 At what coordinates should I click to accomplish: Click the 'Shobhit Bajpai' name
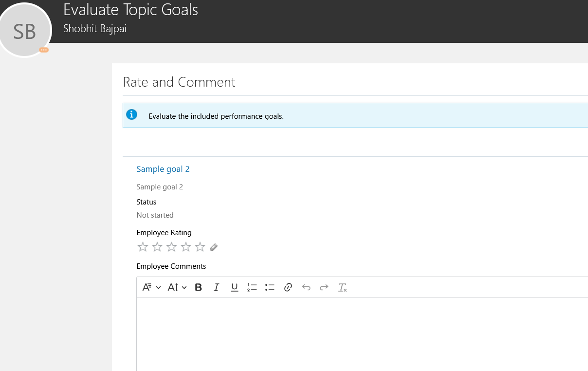coord(95,29)
